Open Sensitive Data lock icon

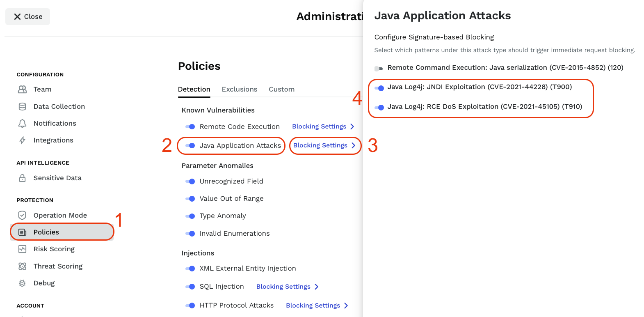click(x=23, y=178)
